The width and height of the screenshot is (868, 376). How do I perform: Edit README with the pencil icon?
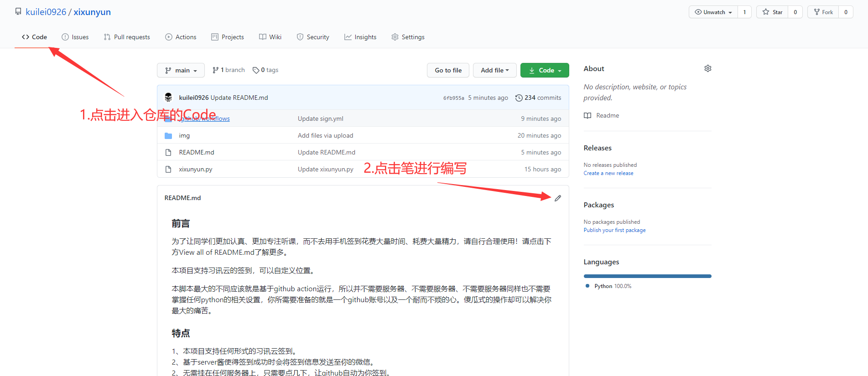click(558, 198)
